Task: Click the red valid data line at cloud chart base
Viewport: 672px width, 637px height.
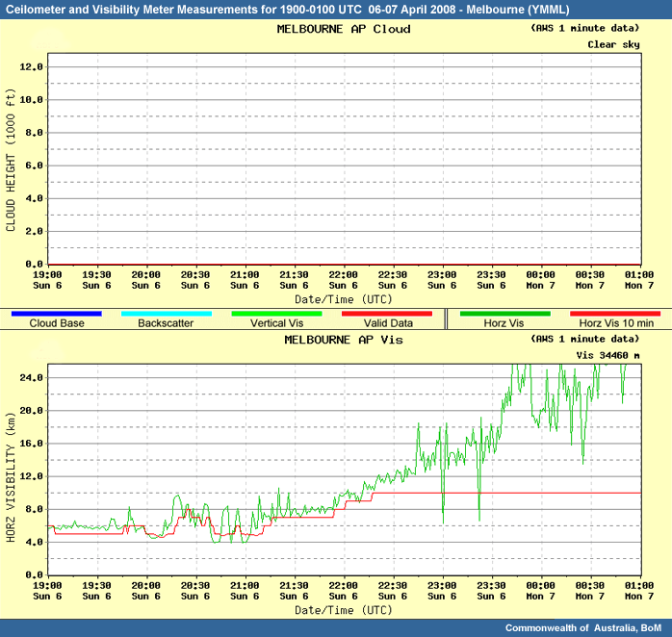Action: pyautogui.click(x=345, y=265)
